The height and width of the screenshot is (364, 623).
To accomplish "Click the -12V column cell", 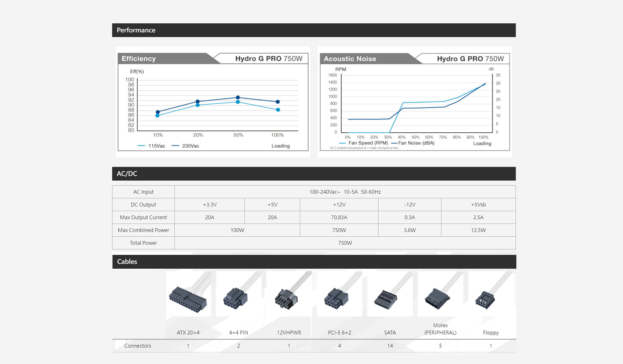I will point(410,205).
